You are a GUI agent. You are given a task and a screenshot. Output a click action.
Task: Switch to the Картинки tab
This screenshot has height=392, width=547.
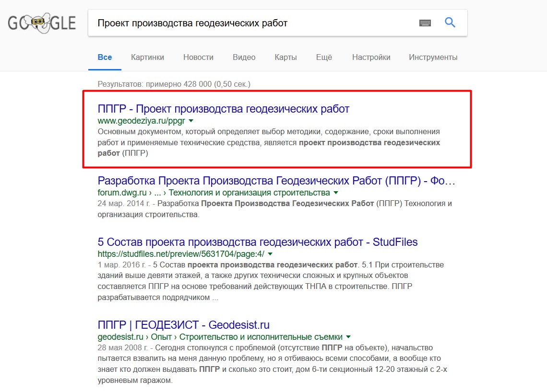[x=147, y=58]
